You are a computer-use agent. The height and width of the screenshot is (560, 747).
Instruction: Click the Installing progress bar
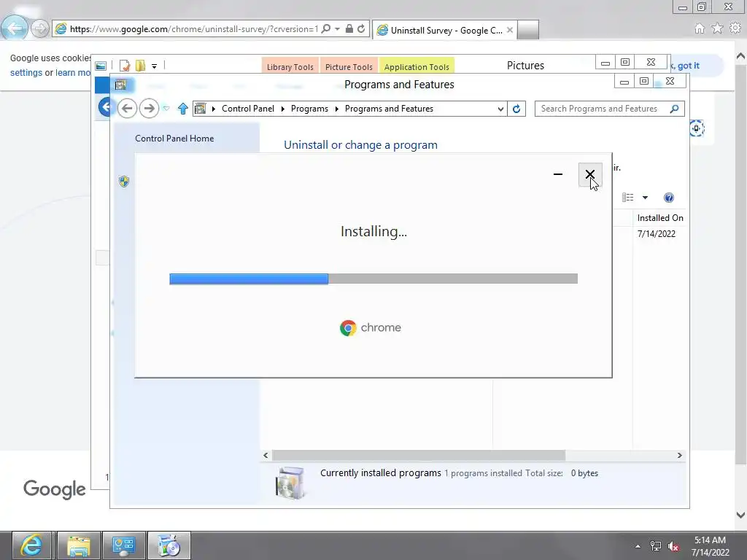pos(373,279)
